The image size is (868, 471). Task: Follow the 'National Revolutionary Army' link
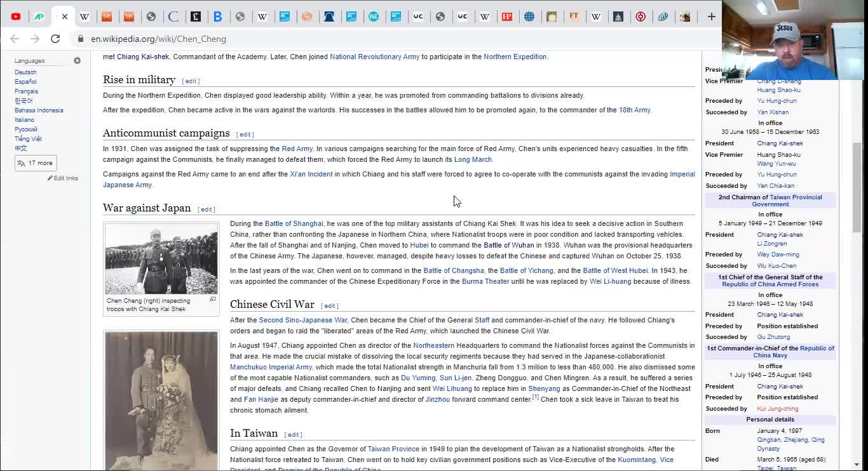[375, 56]
